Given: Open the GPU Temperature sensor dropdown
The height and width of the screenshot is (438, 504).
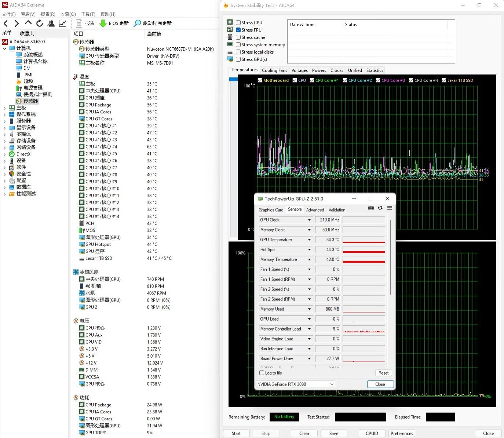Looking at the screenshot, I should 309,240.
